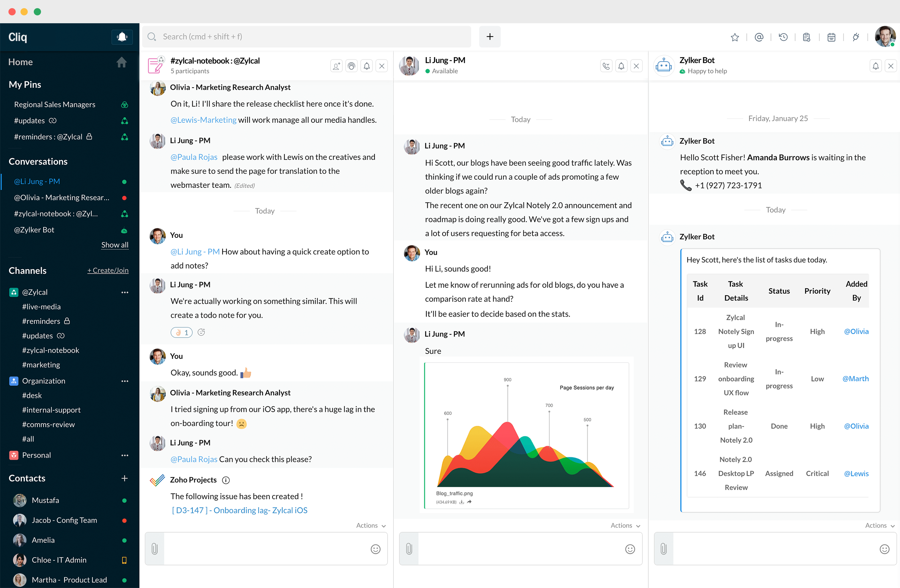Download Blog_traffic.png using download icon
This screenshot has height=588, width=900.
click(x=461, y=502)
